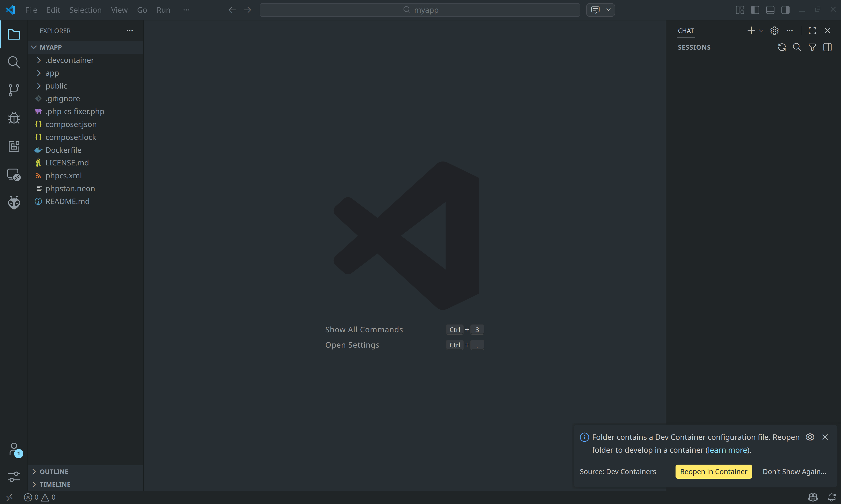Toggle the bottom panel visibility
The width and height of the screenshot is (841, 504).
coord(770,10)
